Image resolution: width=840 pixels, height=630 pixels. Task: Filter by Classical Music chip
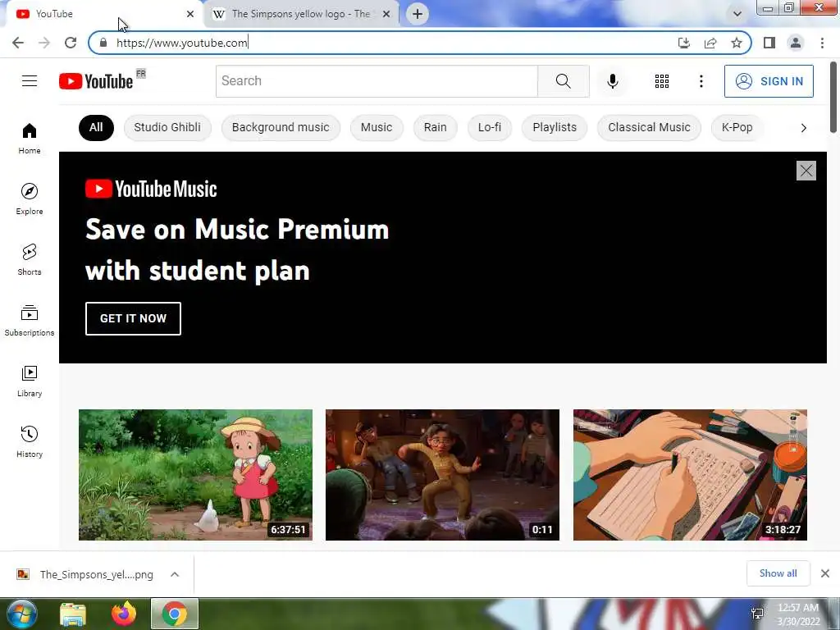coord(649,127)
